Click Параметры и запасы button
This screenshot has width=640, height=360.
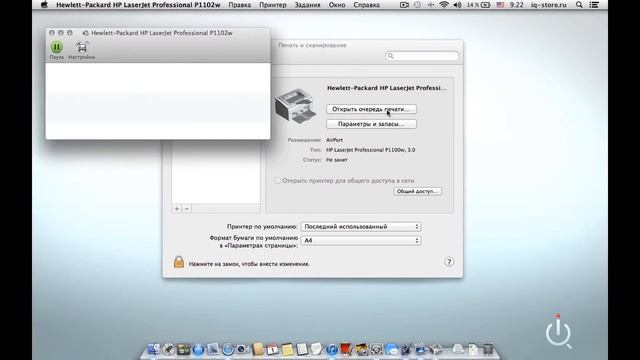(371, 124)
